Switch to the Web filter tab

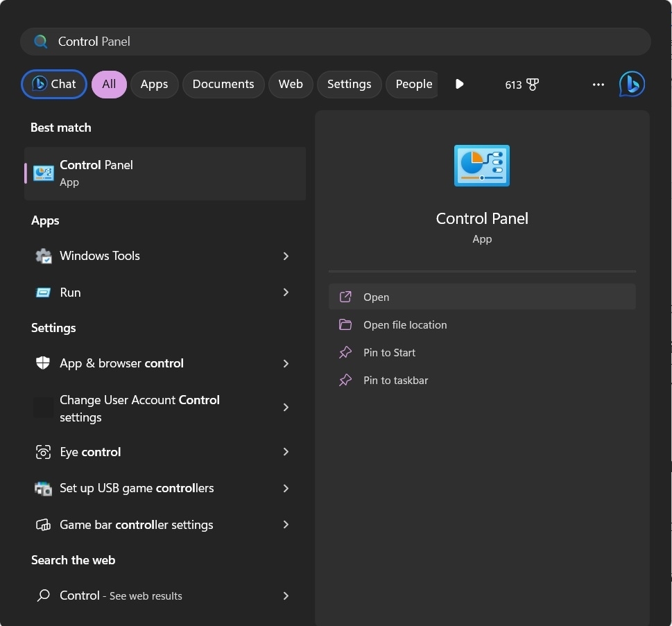[x=291, y=84]
